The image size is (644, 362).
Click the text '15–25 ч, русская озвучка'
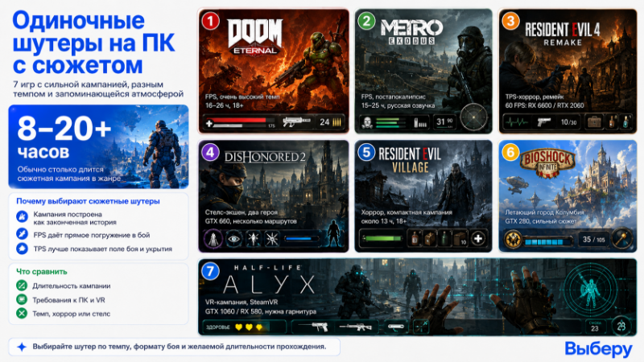(x=398, y=105)
